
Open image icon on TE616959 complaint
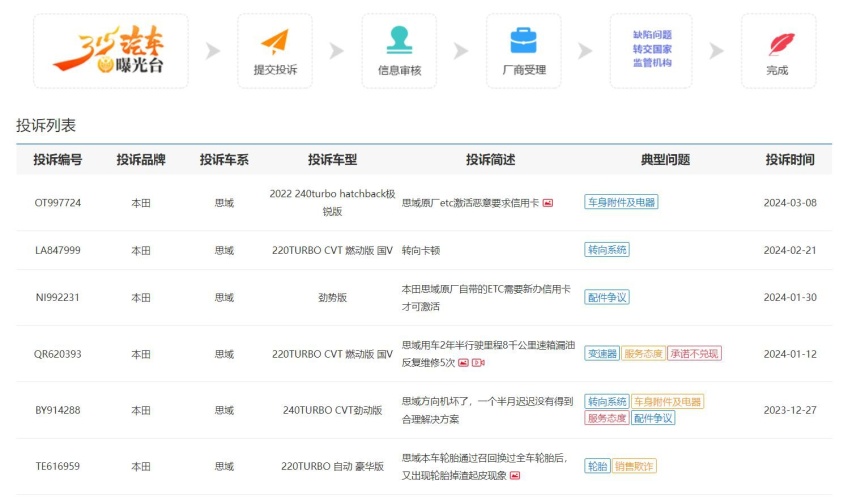coord(515,476)
